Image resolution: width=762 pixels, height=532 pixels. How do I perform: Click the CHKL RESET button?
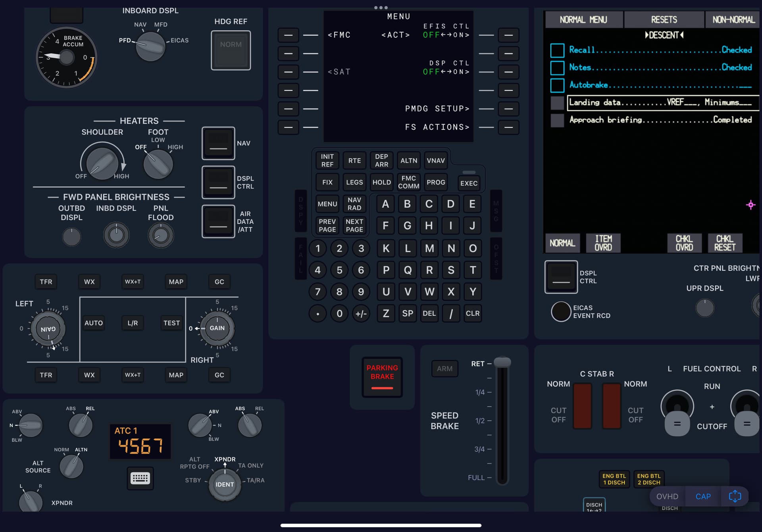point(725,243)
